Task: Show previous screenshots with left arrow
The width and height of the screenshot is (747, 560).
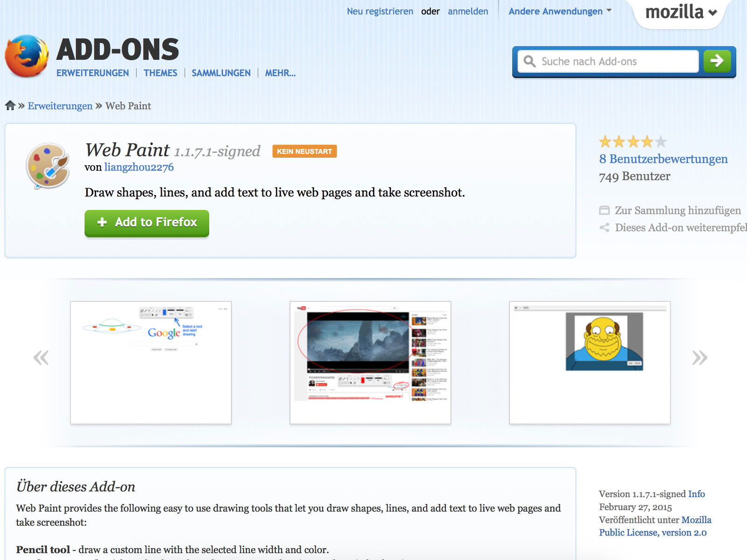Action: (x=41, y=358)
